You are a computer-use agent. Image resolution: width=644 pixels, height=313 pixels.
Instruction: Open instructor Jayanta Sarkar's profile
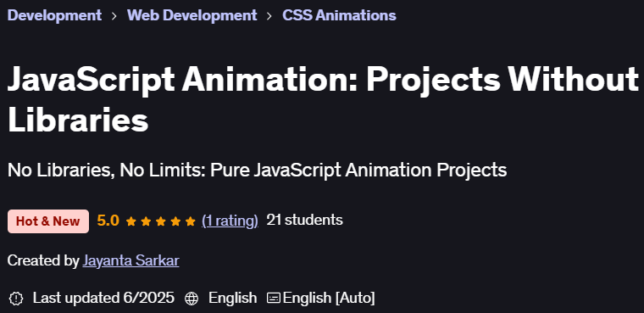[x=130, y=260]
